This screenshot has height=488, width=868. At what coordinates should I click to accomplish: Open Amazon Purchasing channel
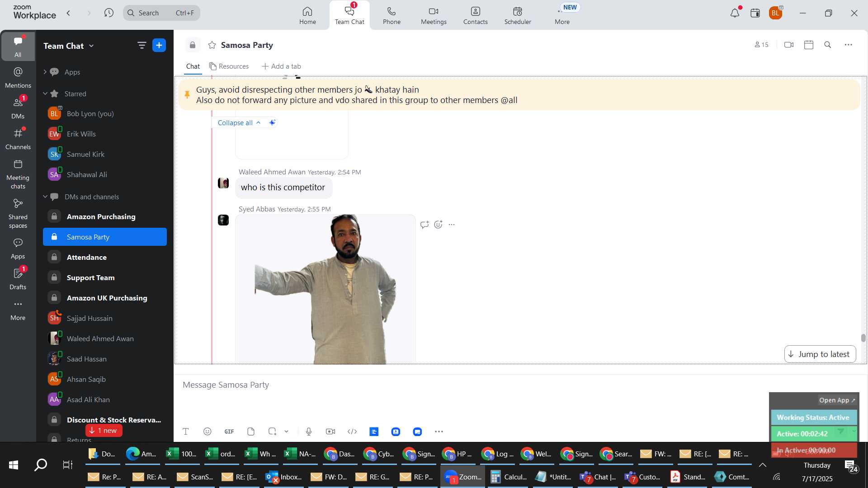105,216
